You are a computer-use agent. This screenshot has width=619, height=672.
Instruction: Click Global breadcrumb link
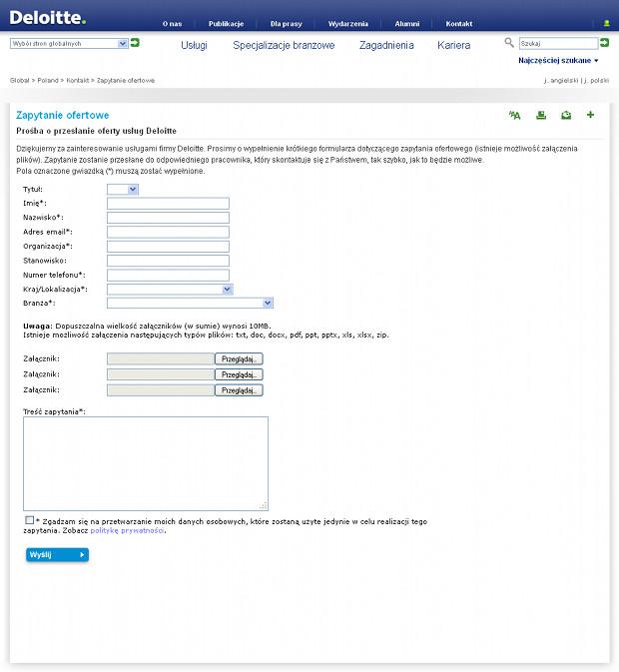(20, 81)
